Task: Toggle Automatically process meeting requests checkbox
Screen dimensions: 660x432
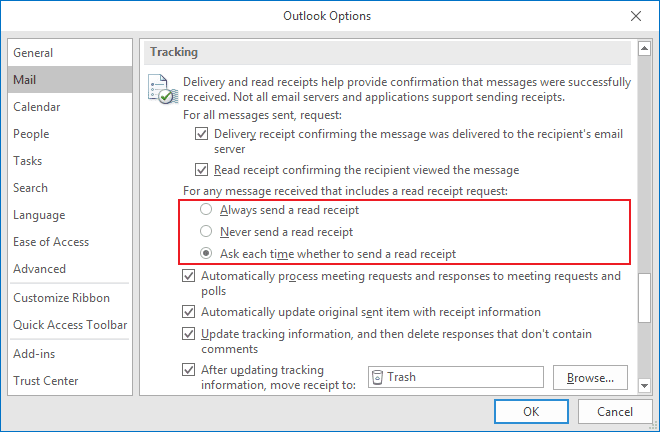Action: point(188,276)
